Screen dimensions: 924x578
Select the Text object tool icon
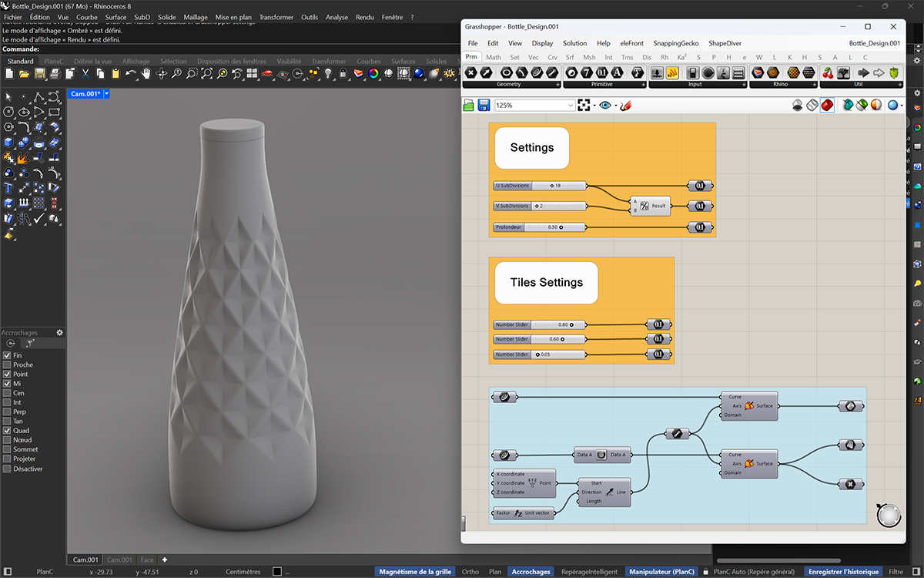point(9,188)
